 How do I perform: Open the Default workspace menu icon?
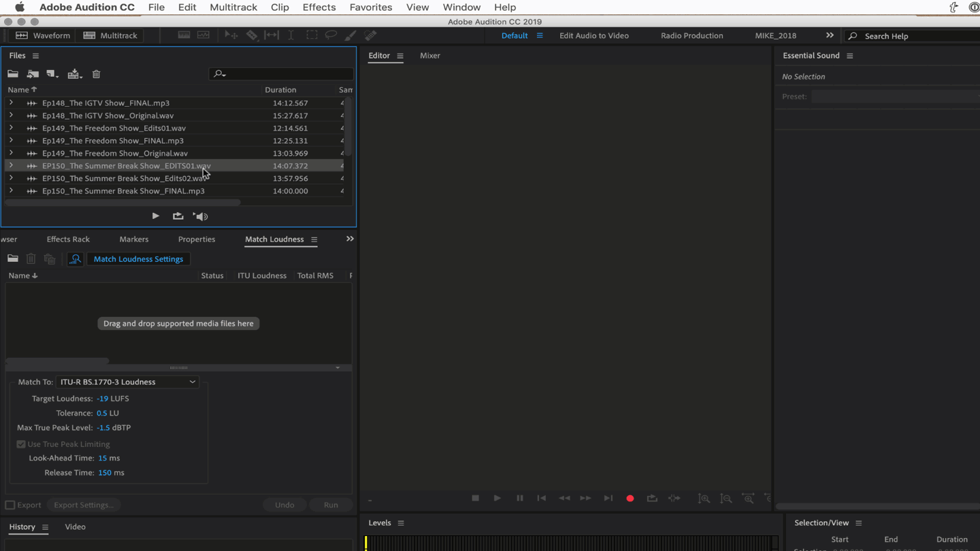point(540,35)
